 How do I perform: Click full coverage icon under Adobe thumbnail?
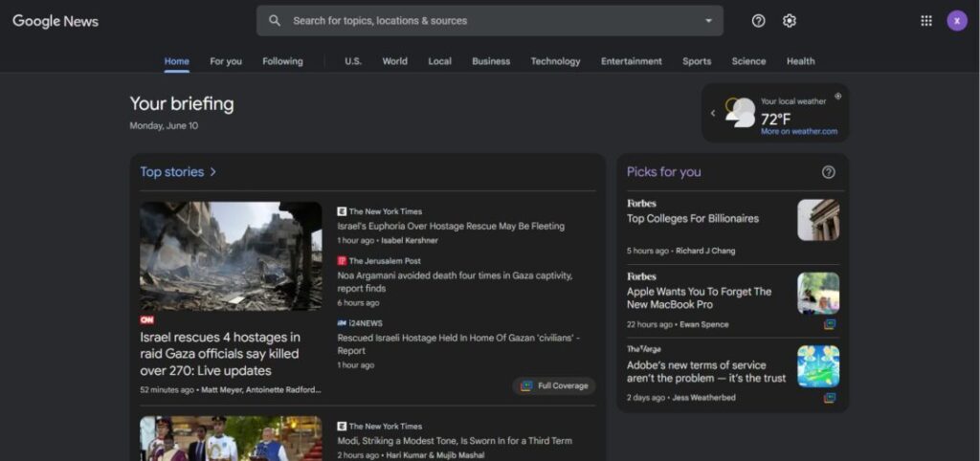point(830,397)
